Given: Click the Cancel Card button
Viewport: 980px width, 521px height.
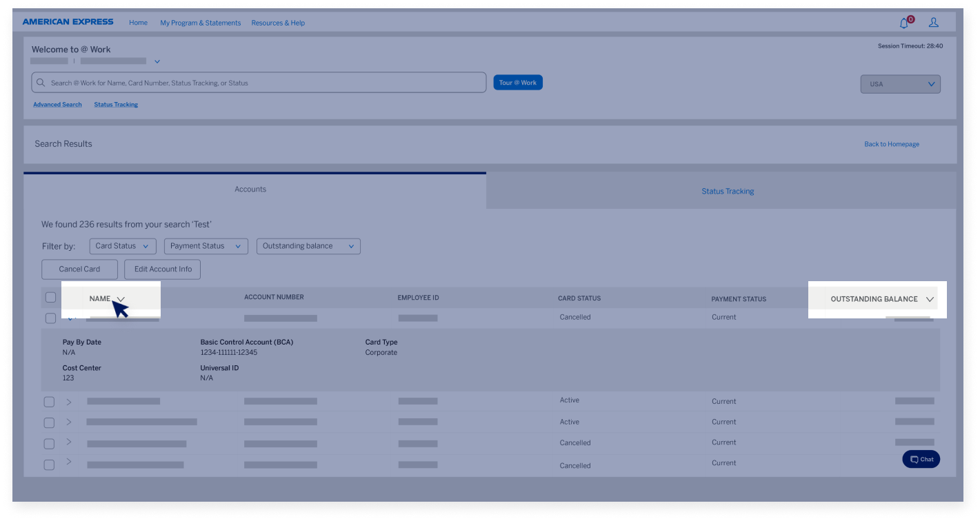Looking at the screenshot, I should 79,269.
